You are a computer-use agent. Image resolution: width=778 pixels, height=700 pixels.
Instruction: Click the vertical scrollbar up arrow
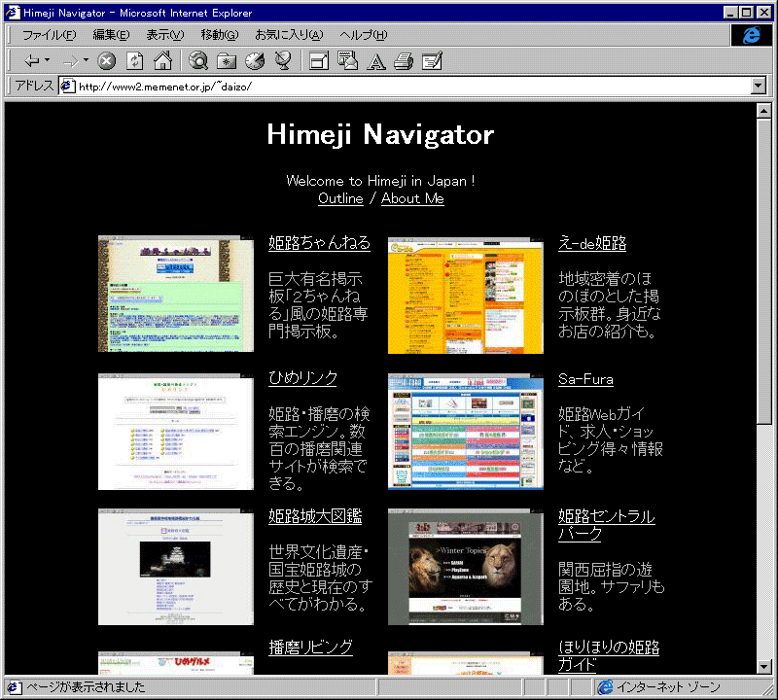tap(764, 110)
